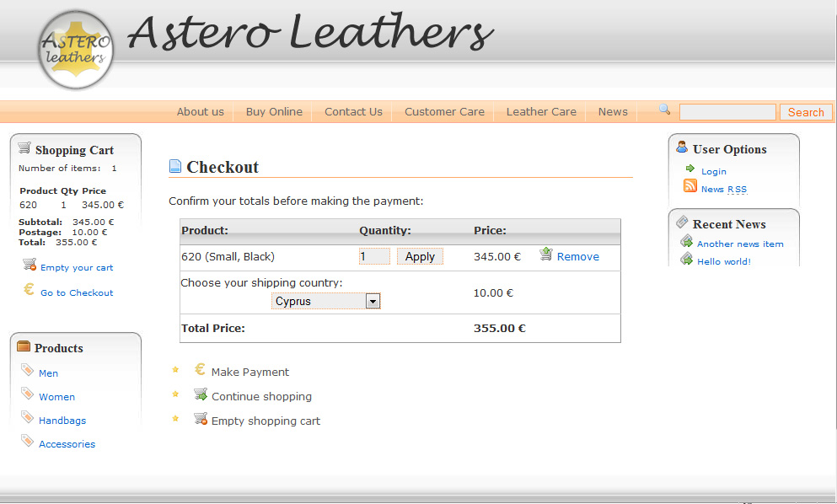Select Customer Care in navigation bar
837x504 pixels.
(444, 111)
